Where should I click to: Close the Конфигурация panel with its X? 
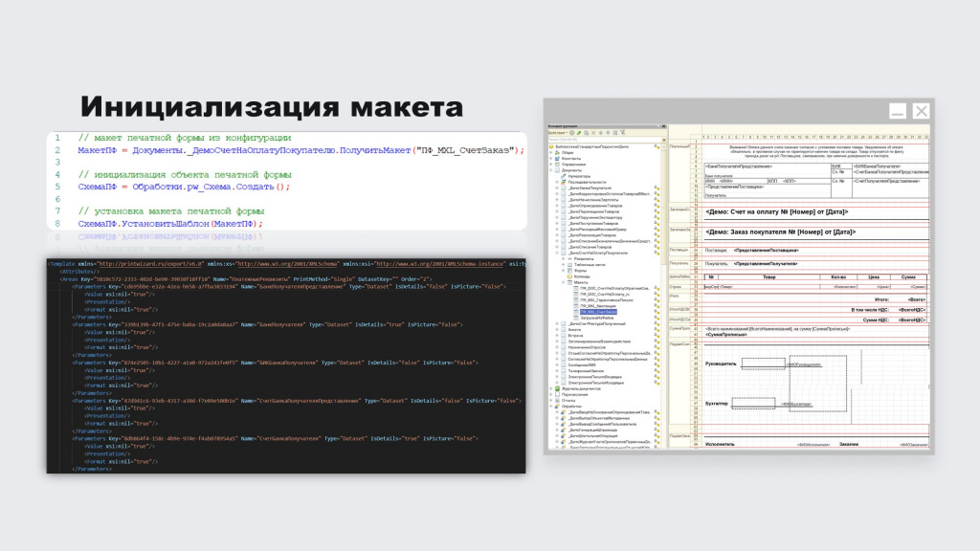(664, 126)
